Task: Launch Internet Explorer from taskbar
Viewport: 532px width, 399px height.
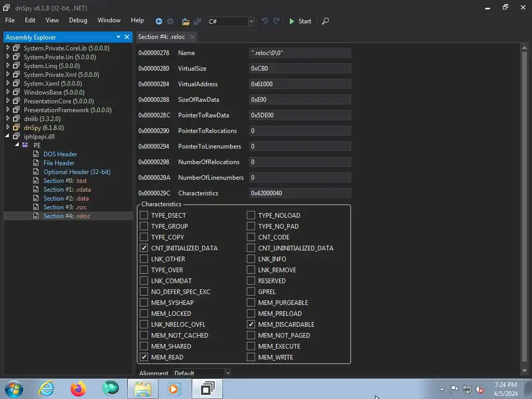Action: coord(46,389)
